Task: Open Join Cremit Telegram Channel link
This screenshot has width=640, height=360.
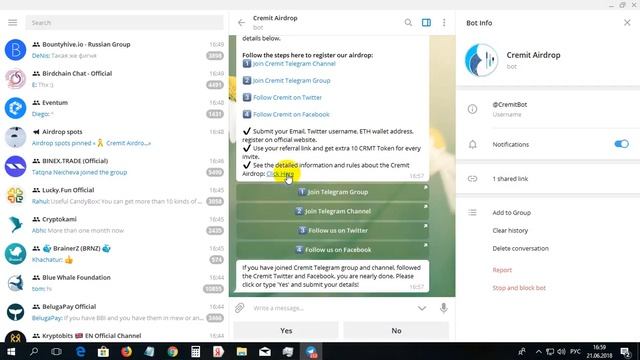Action: [x=293, y=64]
